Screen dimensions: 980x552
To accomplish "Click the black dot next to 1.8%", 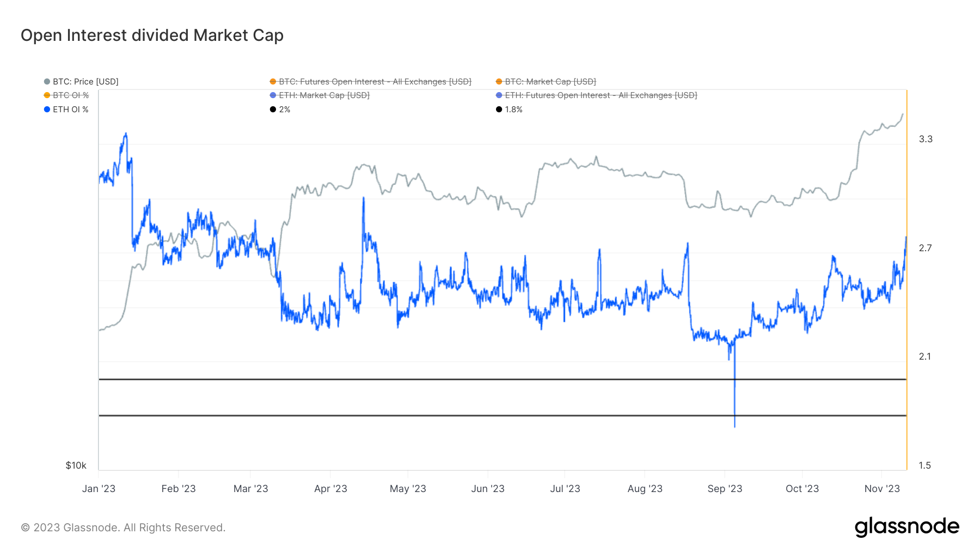I will click(x=499, y=110).
